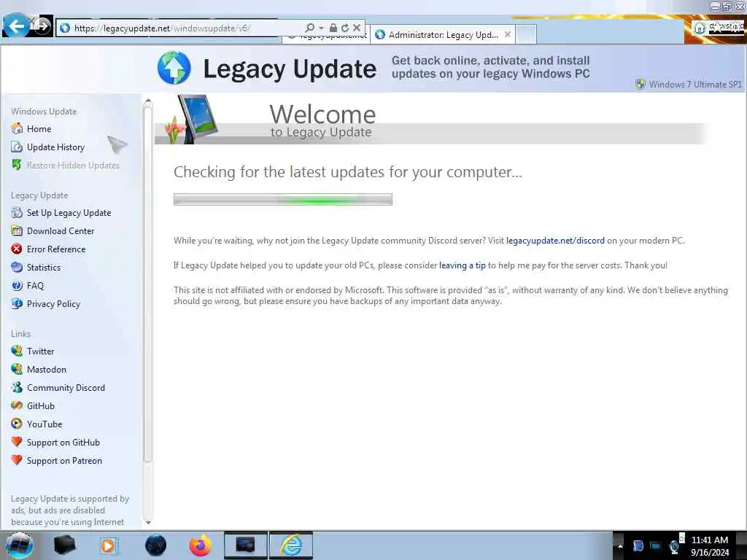The height and width of the screenshot is (560, 747).
Task: Click the browser Back arrow button
Action: click(16, 26)
